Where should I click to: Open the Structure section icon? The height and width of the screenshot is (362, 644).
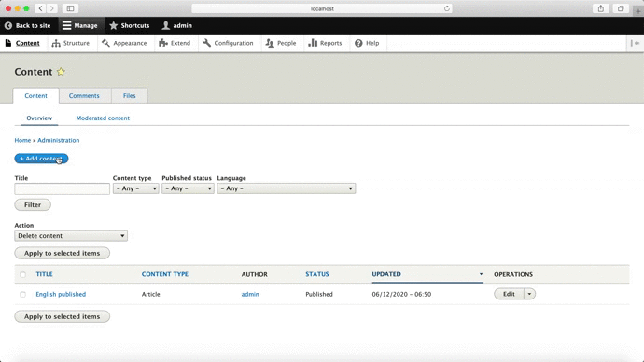tap(56, 43)
